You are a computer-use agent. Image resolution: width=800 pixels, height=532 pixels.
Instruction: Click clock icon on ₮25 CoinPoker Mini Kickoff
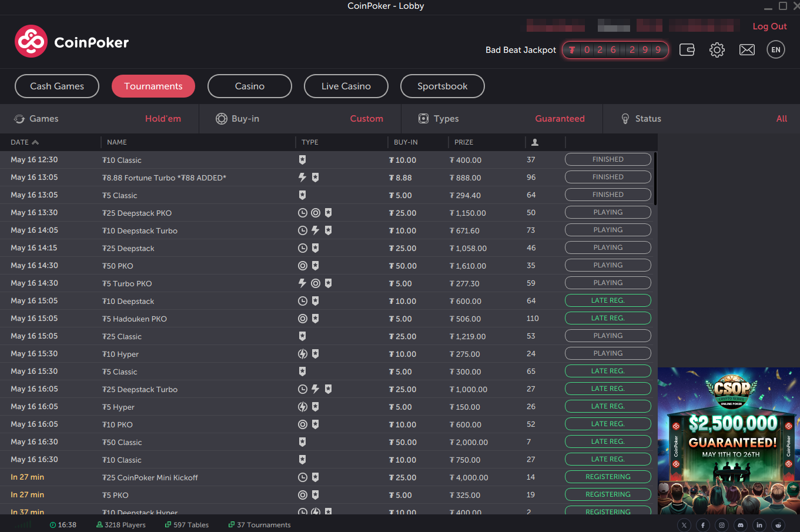[303, 477]
